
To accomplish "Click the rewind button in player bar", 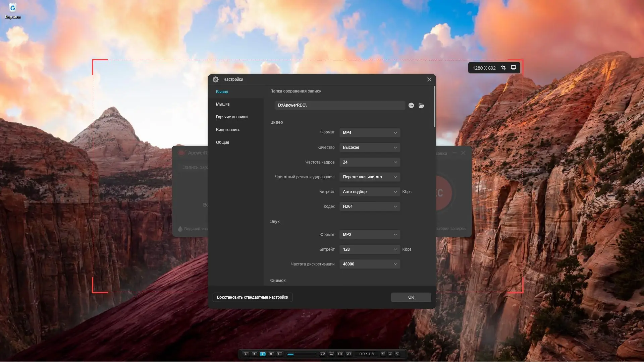I will pyautogui.click(x=246, y=354).
